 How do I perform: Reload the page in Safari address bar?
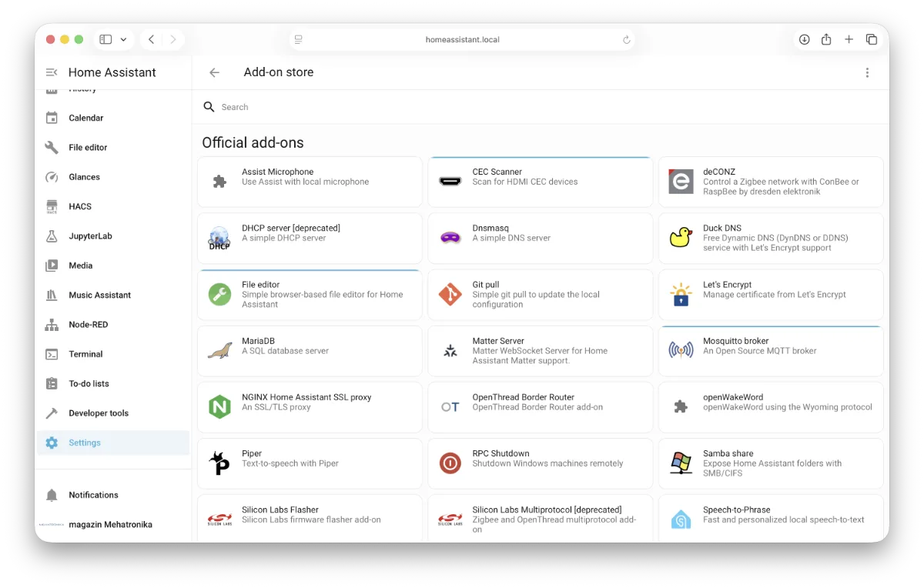[626, 39]
